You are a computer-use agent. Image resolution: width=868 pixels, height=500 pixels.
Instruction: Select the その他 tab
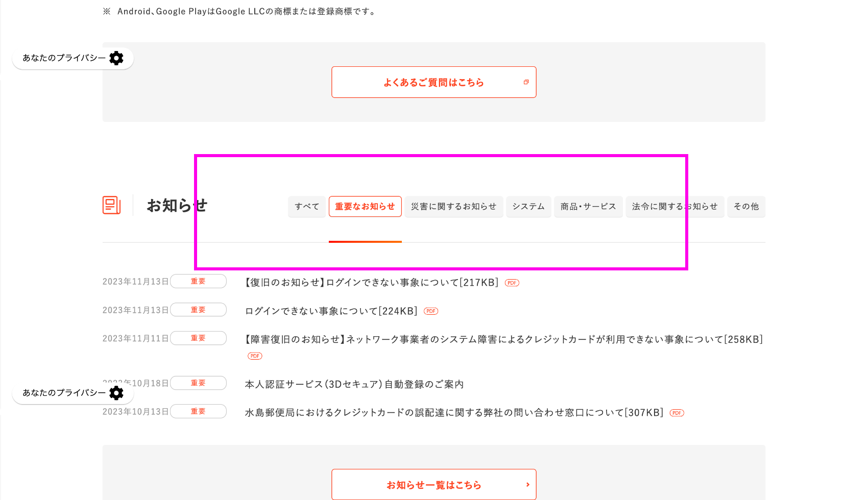coord(746,207)
